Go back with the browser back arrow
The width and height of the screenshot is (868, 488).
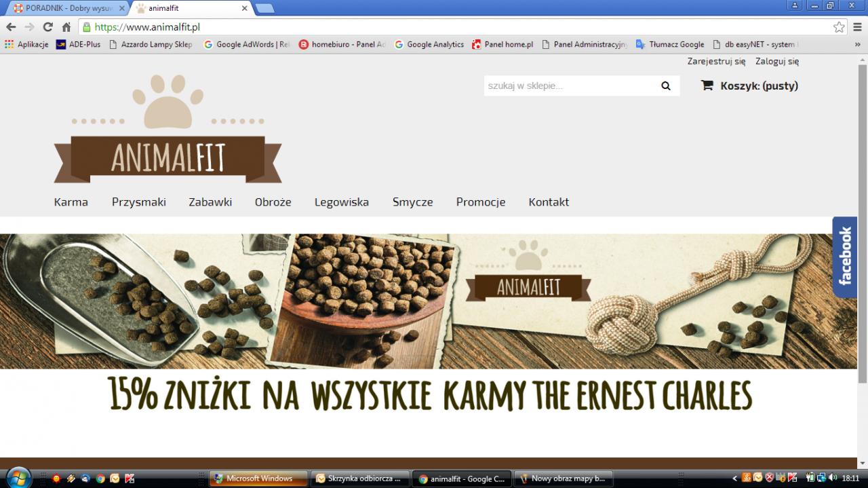pos(11,27)
